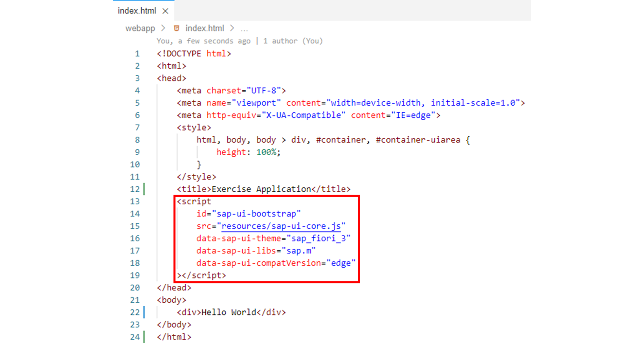Open the git blame author annotation
Viewport: 644px width, 343px height.
(239, 41)
